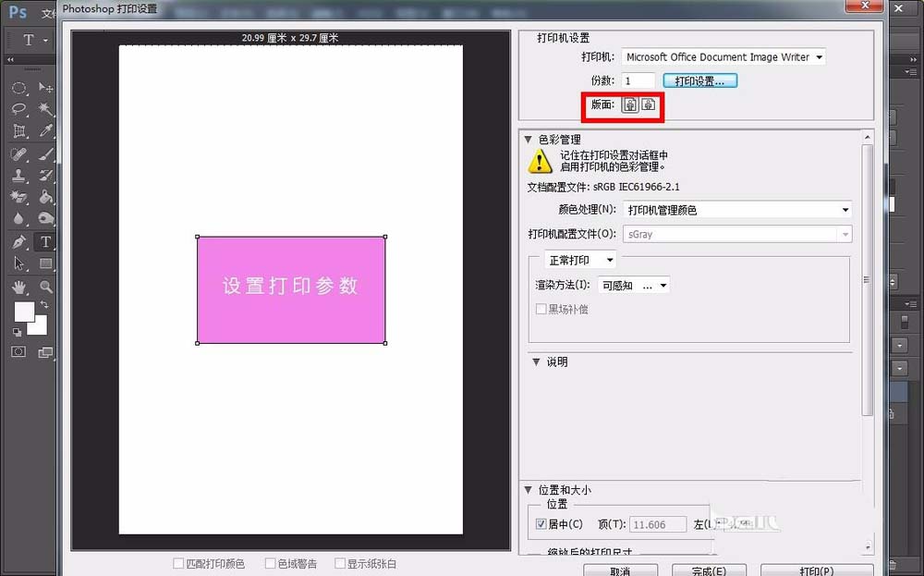Open 渲染方法(I) rendering intent dropdown

(634, 286)
